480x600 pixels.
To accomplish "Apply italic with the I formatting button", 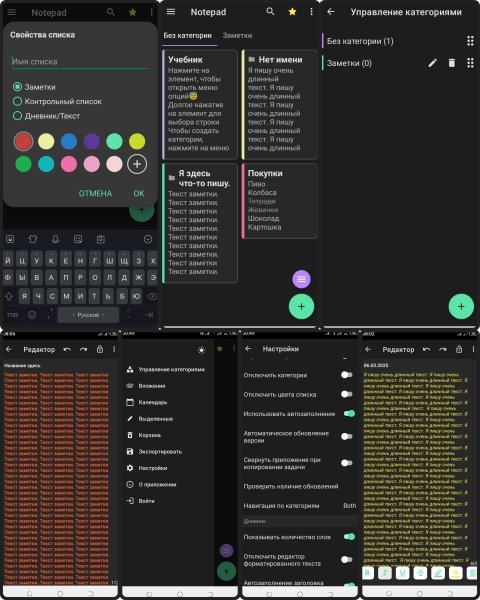I will pos(385,573).
